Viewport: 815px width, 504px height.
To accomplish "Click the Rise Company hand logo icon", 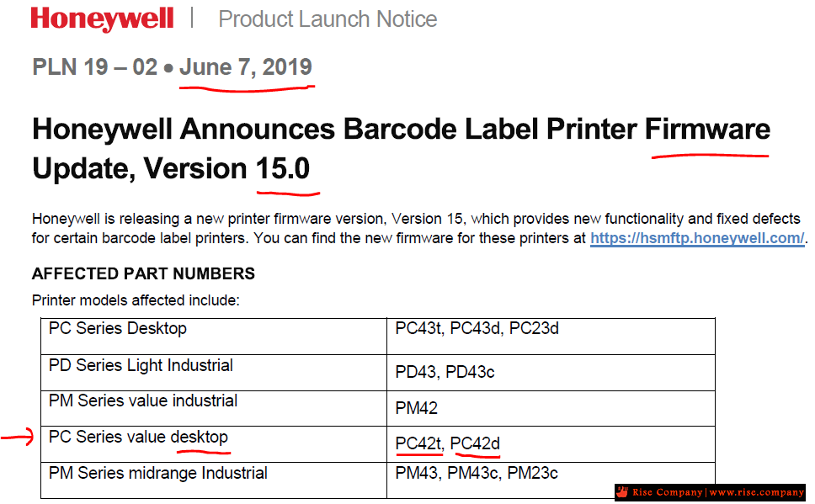I will pyautogui.click(x=622, y=492).
